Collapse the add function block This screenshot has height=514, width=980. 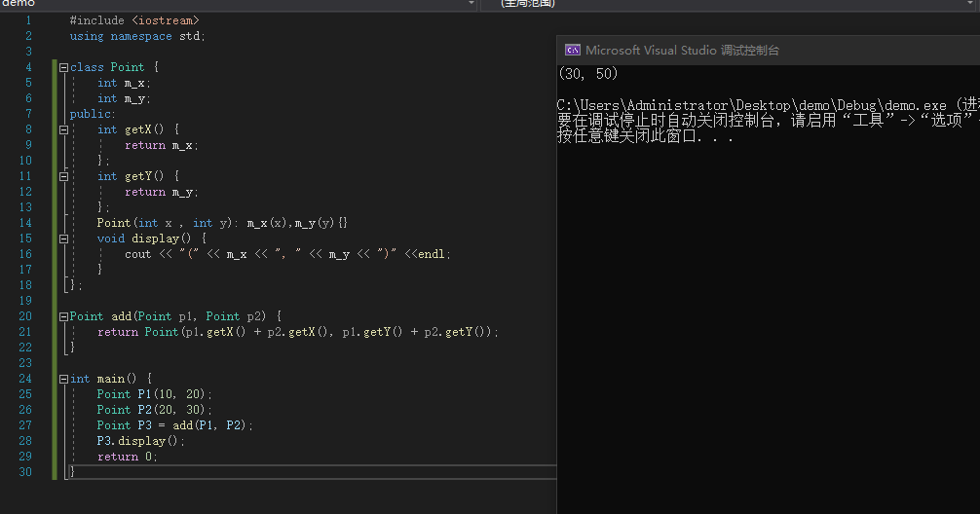pos(63,316)
